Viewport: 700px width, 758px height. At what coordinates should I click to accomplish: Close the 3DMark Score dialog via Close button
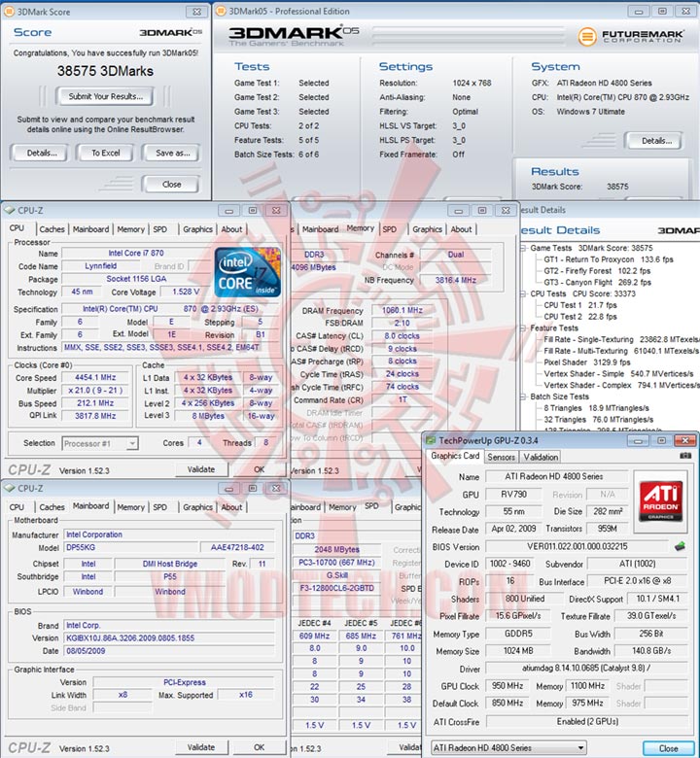[x=172, y=185]
